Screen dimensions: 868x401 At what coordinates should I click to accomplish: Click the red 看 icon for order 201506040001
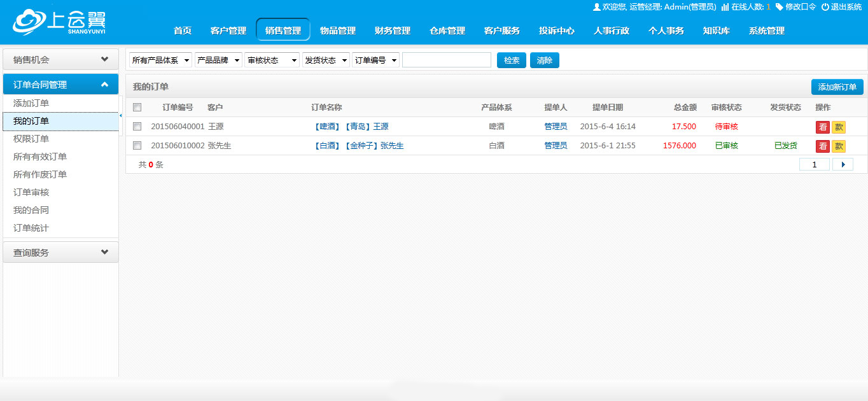[822, 127]
